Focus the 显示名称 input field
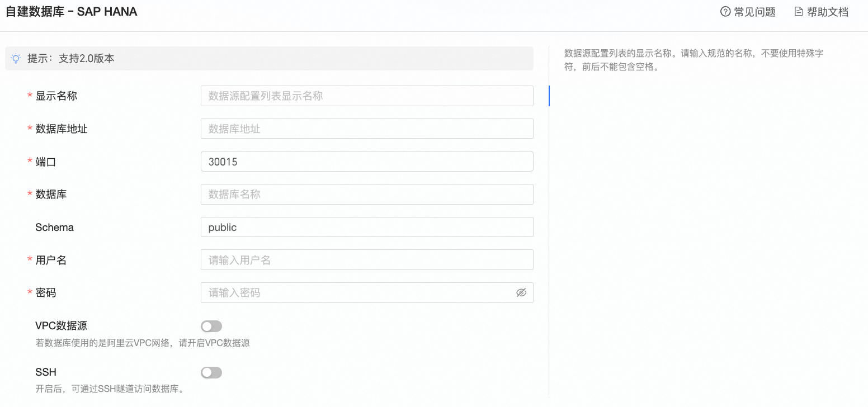868x407 pixels. coord(367,96)
